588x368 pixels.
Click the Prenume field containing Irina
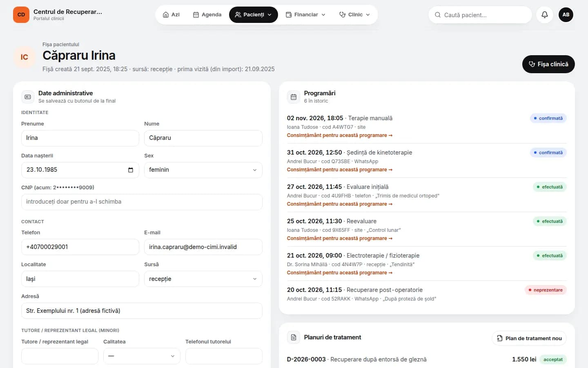pyautogui.click(x=80, y=138)
